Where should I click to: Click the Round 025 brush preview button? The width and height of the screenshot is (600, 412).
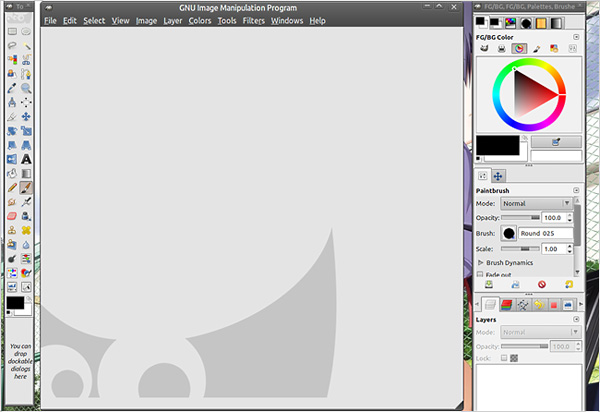click(x=509, y=233)
